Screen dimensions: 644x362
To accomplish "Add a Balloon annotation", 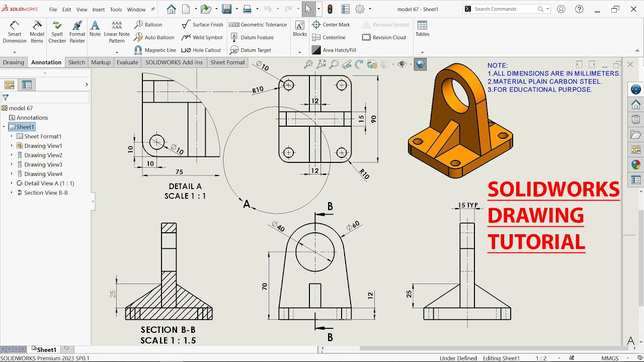I will point(148,25).
